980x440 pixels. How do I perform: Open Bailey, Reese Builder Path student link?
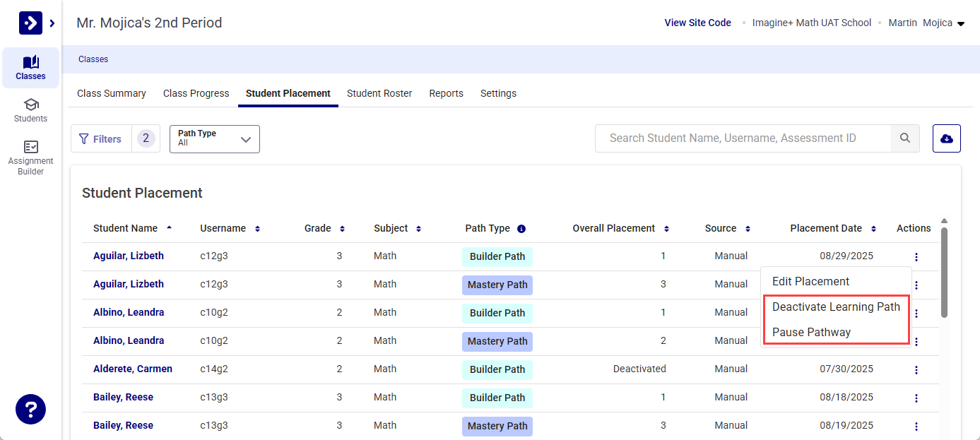(x=123, y=397)
